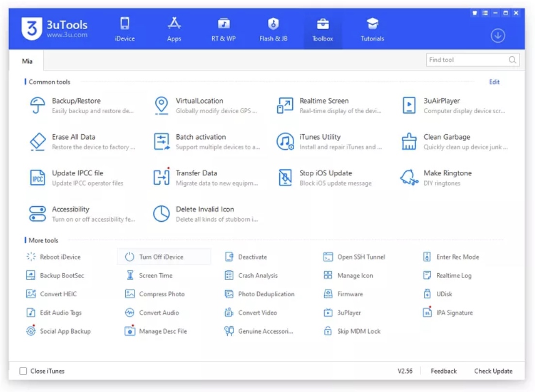Choose Reboot iDevice tool
The width and height of the screenshot is (535, 392).
coord(53,257)
